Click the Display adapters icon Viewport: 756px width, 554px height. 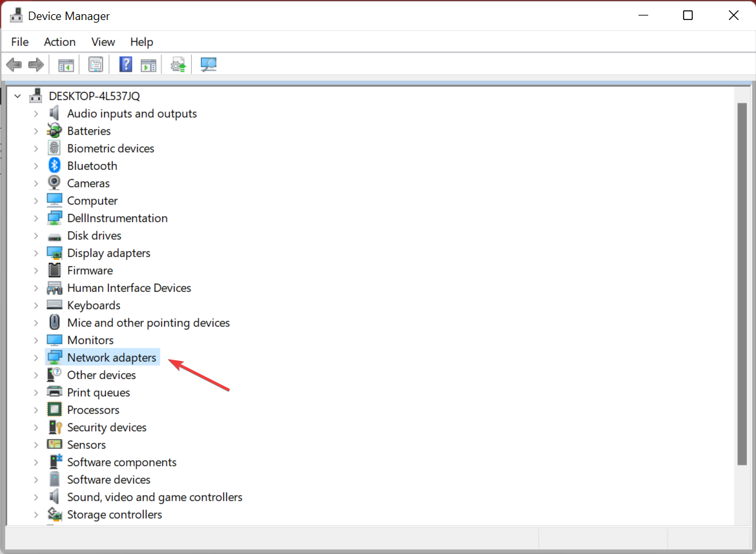54,252
